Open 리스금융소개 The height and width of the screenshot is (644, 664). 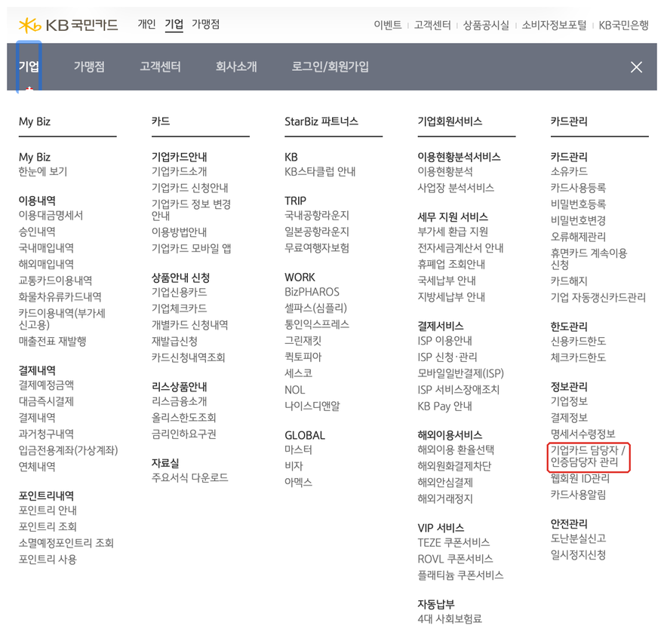pos(179,401)
